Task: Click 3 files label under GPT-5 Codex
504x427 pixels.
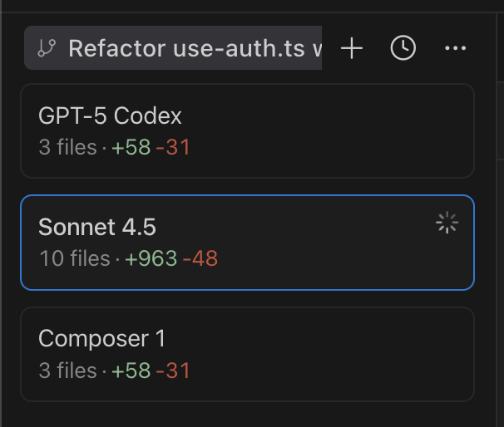Action: tap(67, 147)
